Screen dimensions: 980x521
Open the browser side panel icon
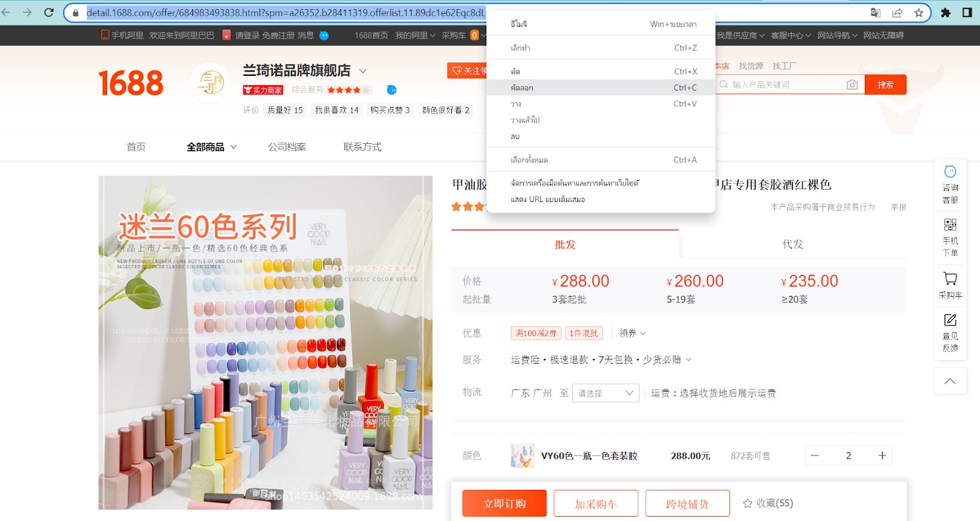pos(967,12)
